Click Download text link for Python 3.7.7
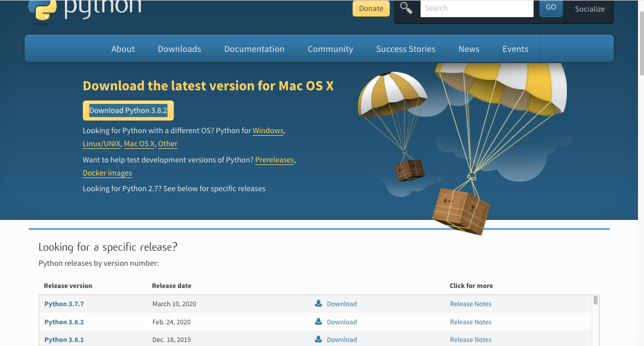Screen dimensions: 644x346 pyautogui.click(x=342, y=304)
